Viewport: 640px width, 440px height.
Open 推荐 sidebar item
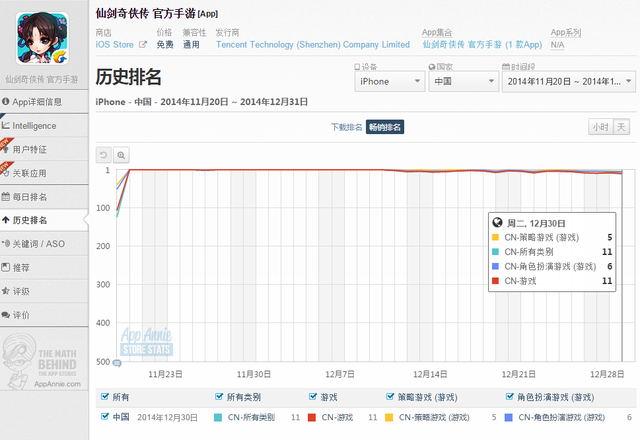tap(44, 268)
